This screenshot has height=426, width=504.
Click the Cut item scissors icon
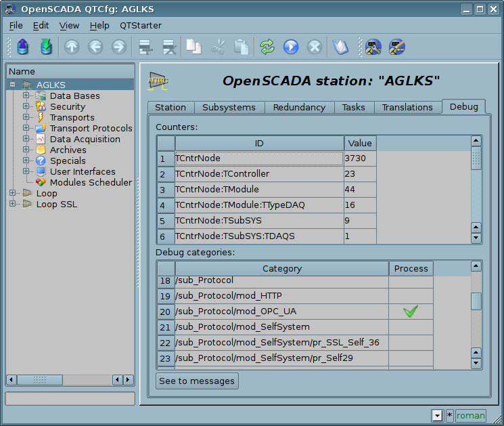218,47
